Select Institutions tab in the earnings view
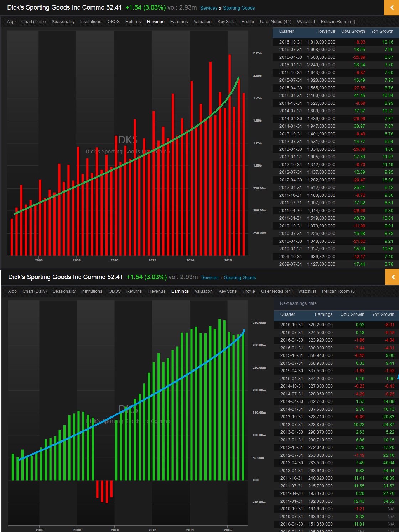399x532 pixels. pyautogui.click(x=92, y=291)
